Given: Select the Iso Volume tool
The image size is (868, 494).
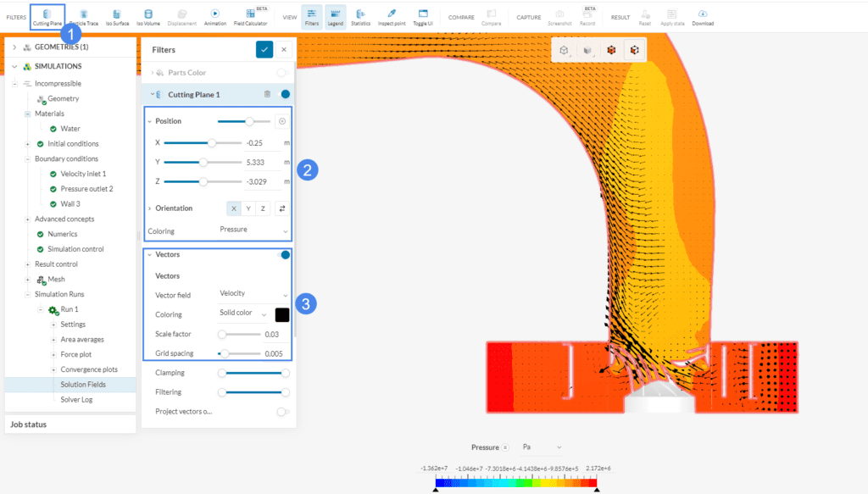Looking at the screenshot, I should pos(148,13).
